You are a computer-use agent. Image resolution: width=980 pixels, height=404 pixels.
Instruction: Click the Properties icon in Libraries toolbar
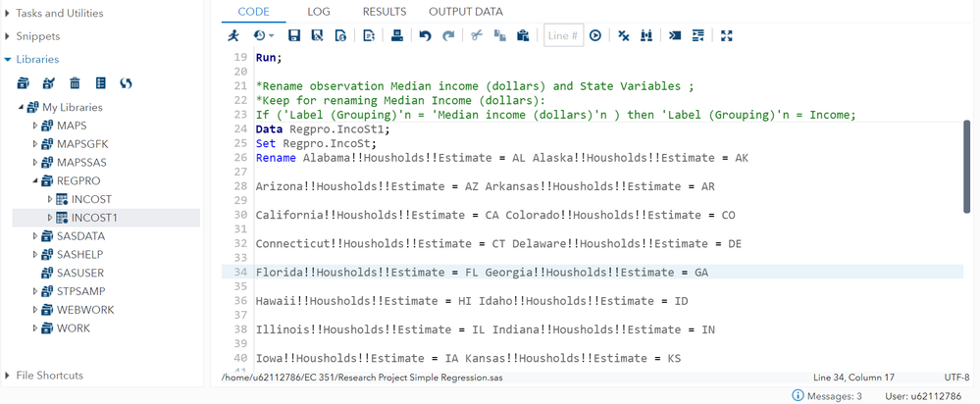(x=101, y=83)
